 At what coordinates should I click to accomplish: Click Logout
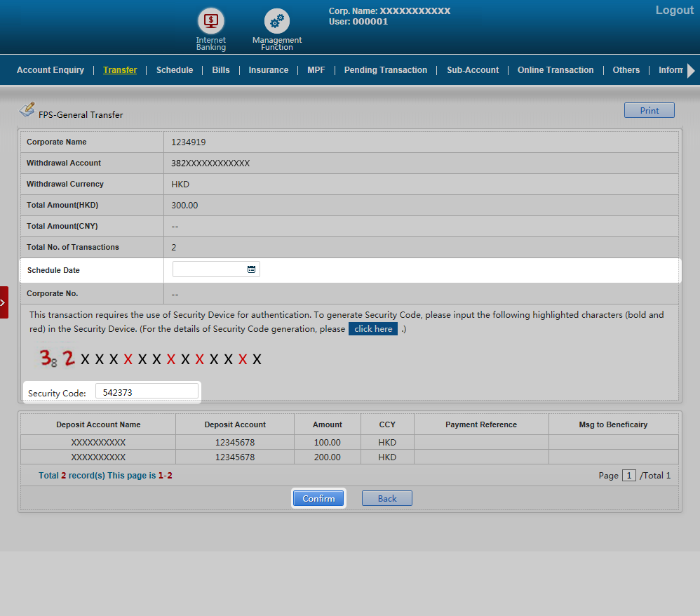(x=674, y=11)
